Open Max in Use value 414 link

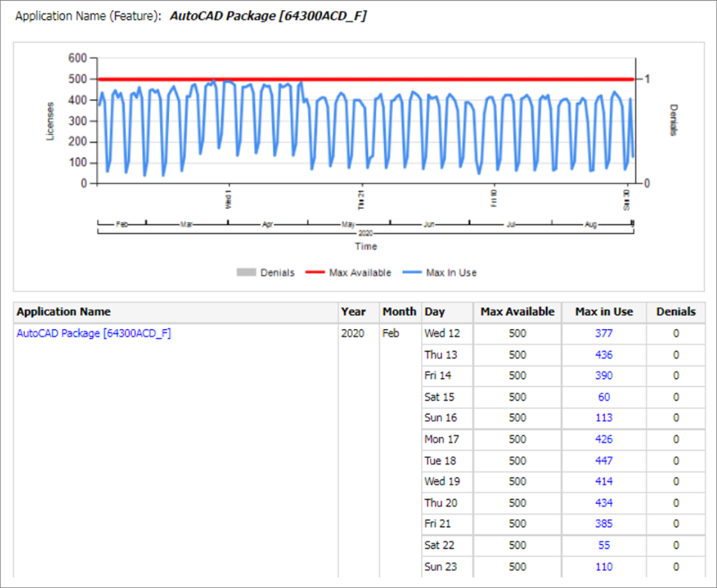coord(603,481)
